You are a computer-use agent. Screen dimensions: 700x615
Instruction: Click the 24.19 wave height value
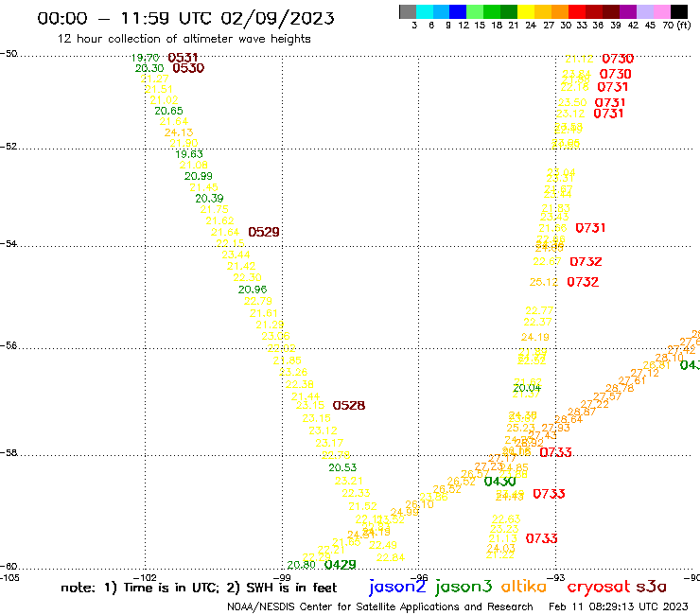[x=535, y=337]
